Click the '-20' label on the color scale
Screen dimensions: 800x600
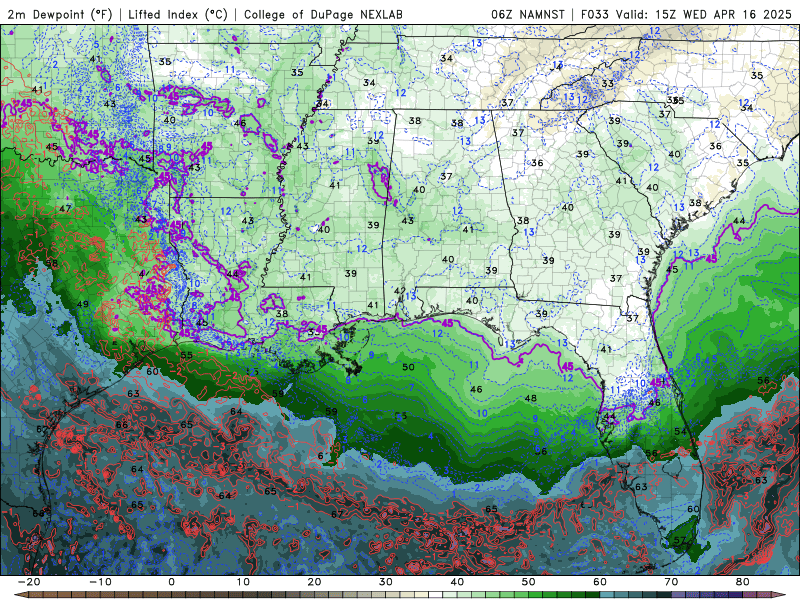[x=29, y=582]
